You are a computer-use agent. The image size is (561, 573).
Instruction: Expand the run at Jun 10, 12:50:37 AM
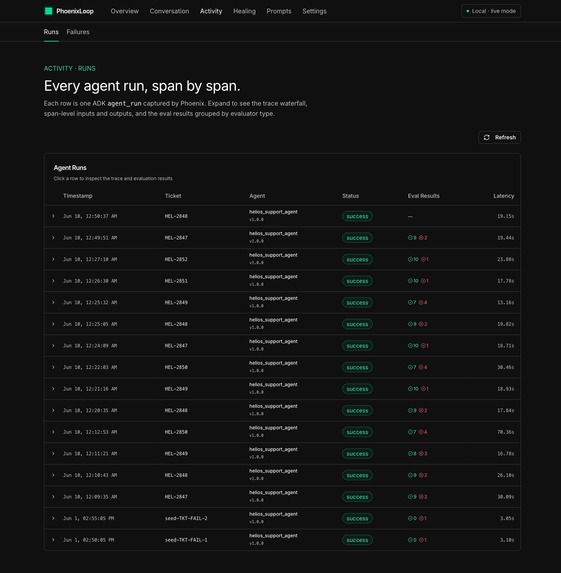[x=53, y=216]
